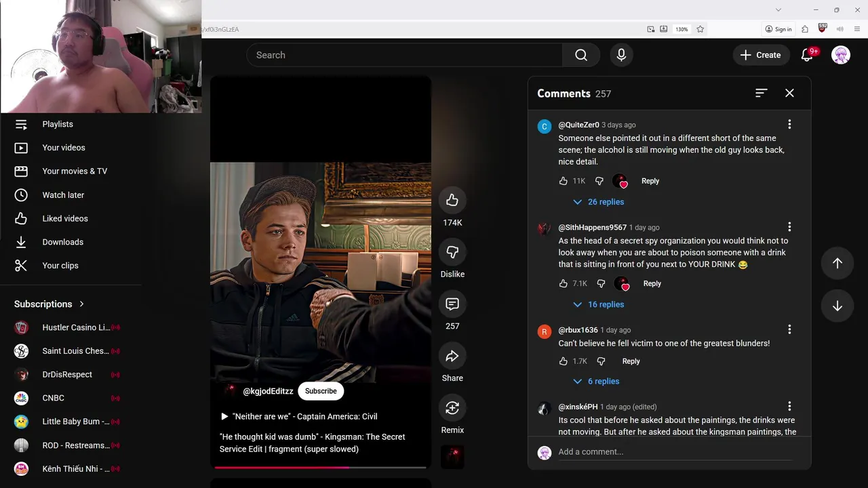Dislike the @SithHappens9567 comment

601,283
